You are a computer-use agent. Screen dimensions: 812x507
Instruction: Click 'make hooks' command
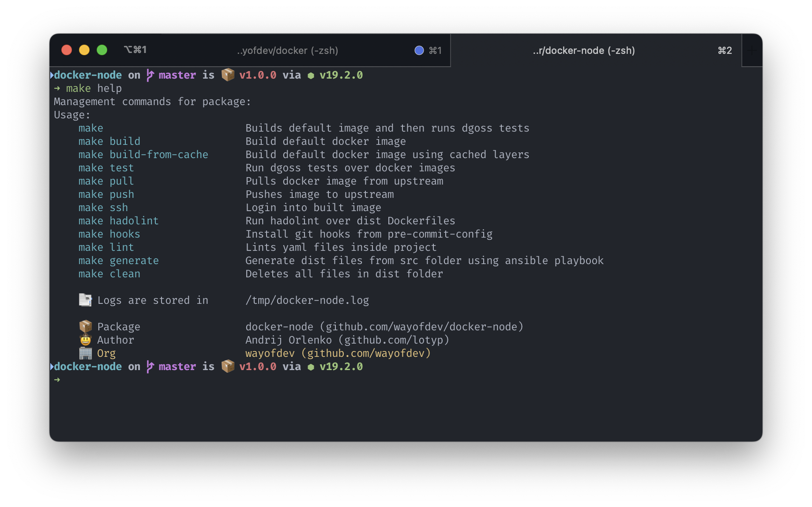pos(109,234)
